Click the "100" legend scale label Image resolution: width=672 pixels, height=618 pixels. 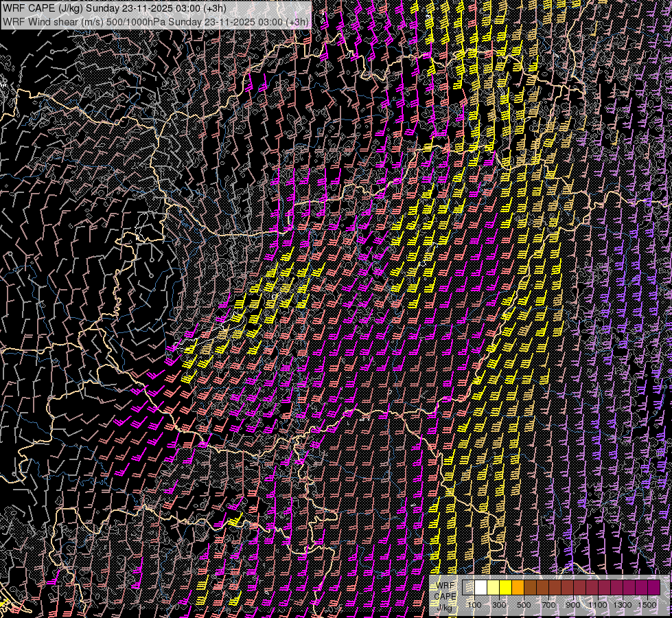click(x=474, y=605)
